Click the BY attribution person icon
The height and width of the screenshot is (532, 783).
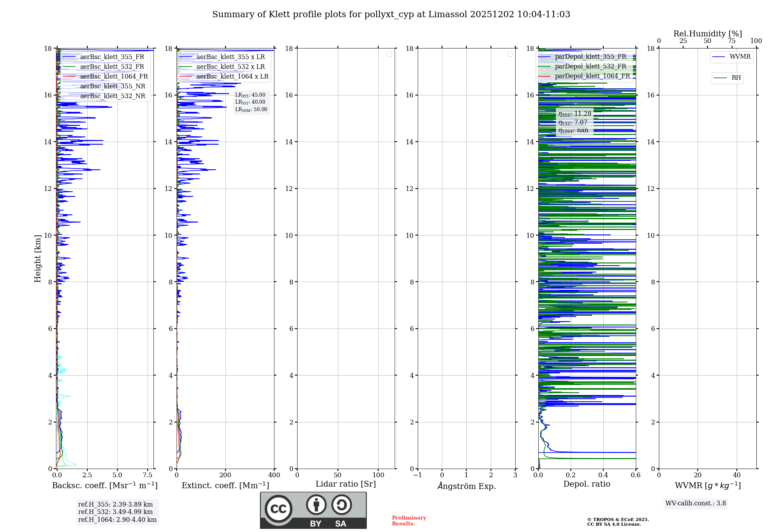(316, 505)
